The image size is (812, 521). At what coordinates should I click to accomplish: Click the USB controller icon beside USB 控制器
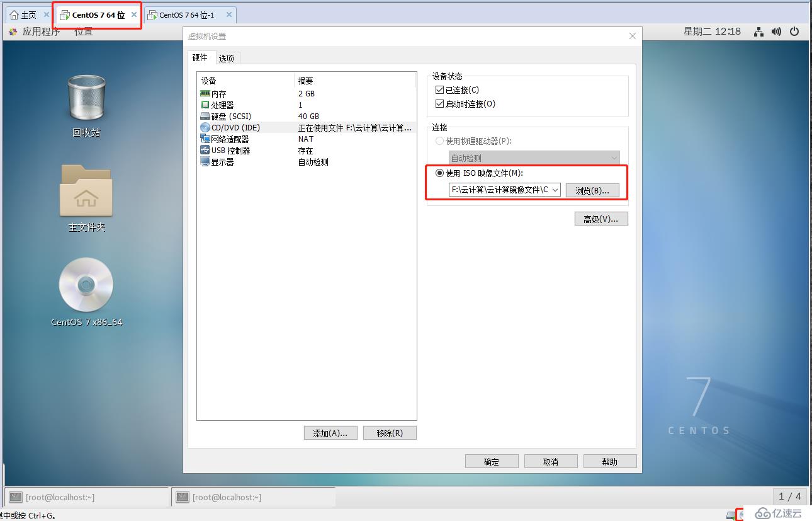pyautogui.click(x=205, y=150)
